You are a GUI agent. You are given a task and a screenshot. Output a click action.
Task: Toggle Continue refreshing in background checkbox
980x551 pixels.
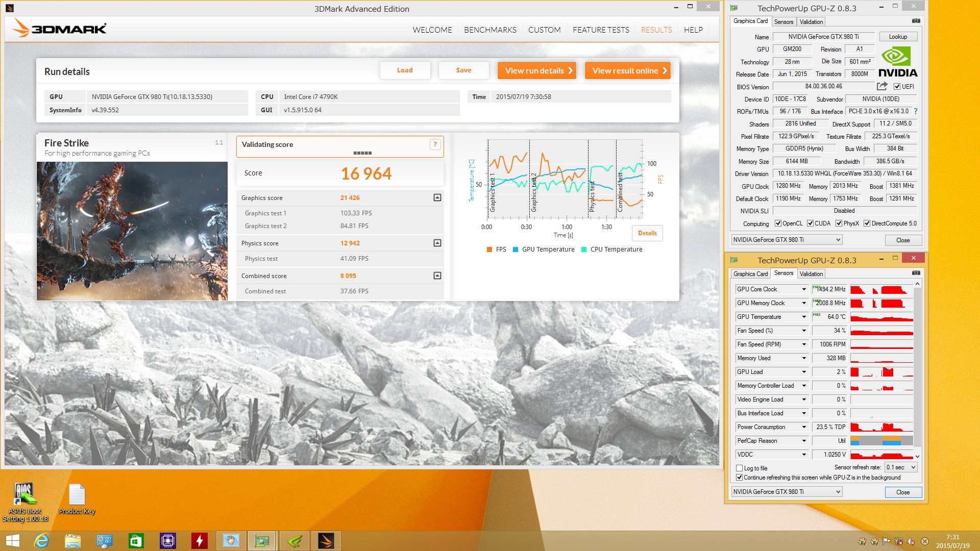(x=739, y=478)
